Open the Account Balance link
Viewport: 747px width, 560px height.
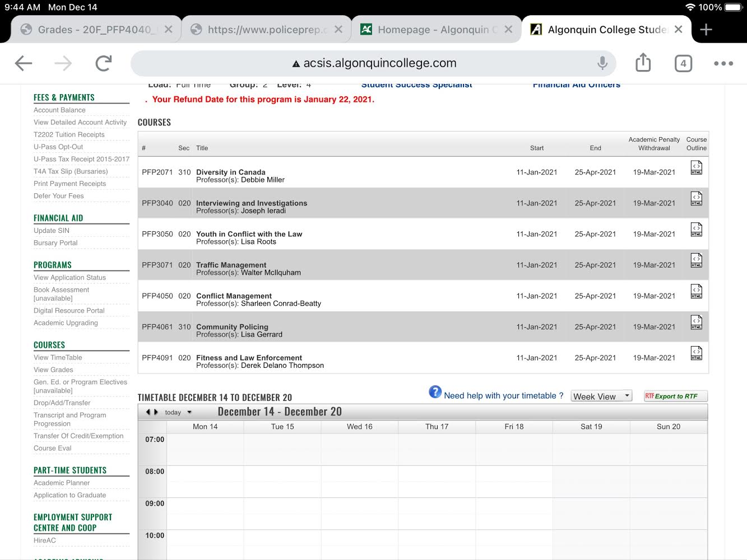click(x=59, y=110)
